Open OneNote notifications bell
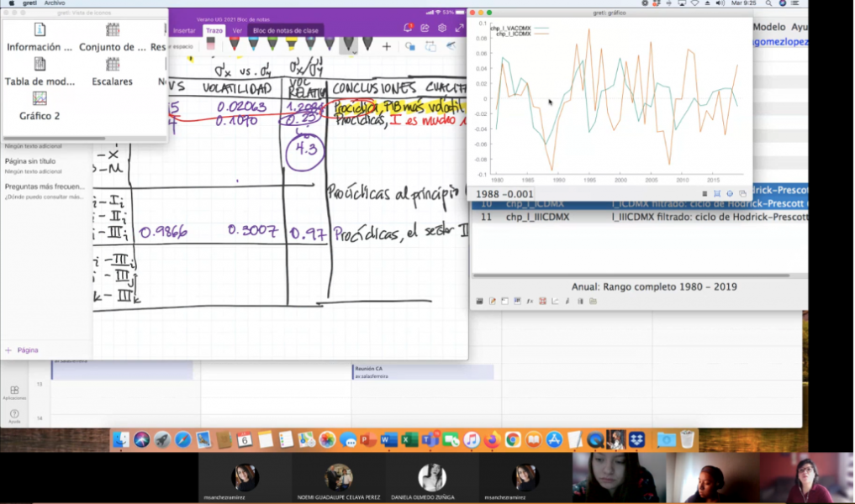 [x=408, y=29]
